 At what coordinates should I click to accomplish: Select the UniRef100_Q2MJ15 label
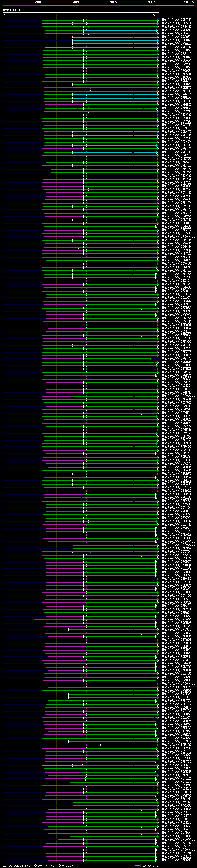[177, 454]
